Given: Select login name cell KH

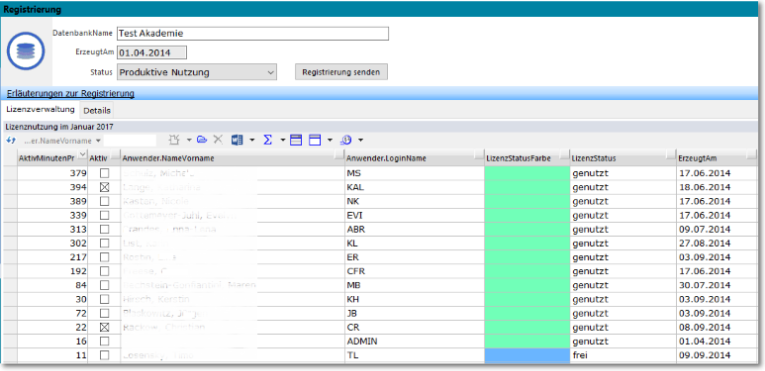Looking at the screenshot, I should [x=414, y=299].
